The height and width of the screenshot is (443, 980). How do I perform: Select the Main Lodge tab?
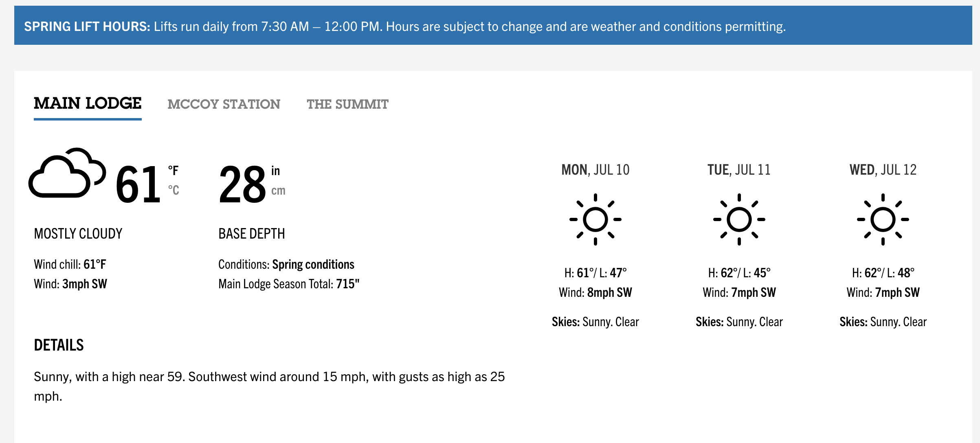click(88, 103)
